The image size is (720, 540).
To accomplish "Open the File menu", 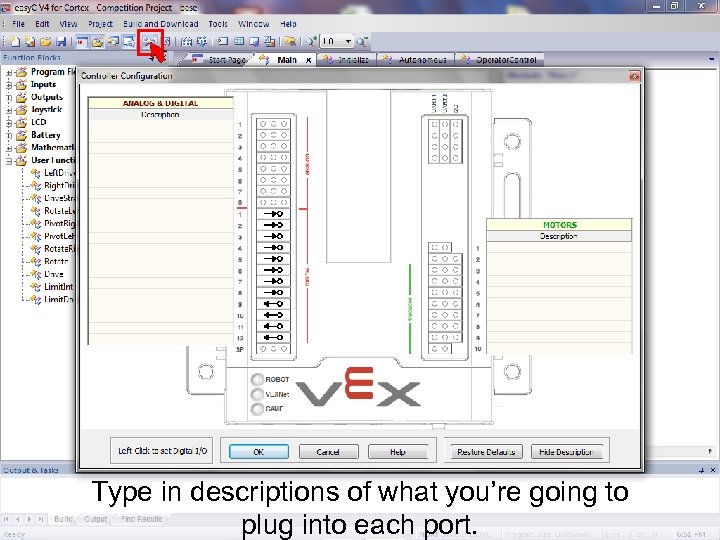I will tap(18, 24).
